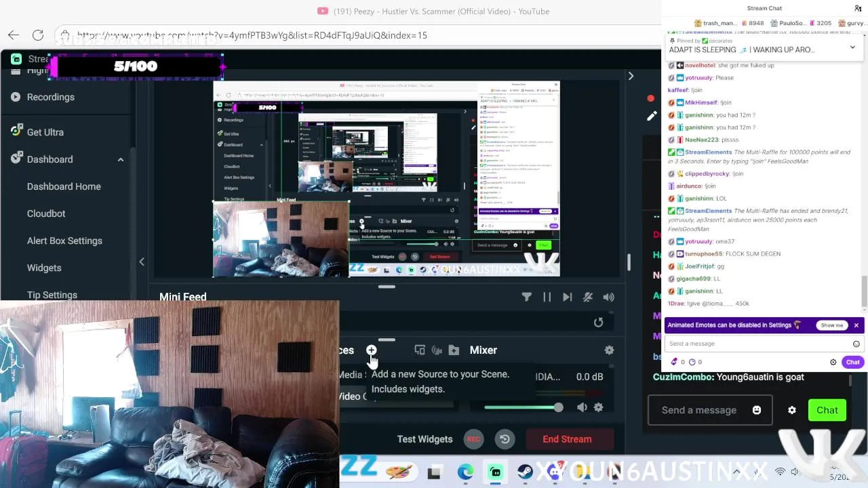Open Steam from the taskbar
The width and height of the screenshot is (868, 488).
coord(525,472)
